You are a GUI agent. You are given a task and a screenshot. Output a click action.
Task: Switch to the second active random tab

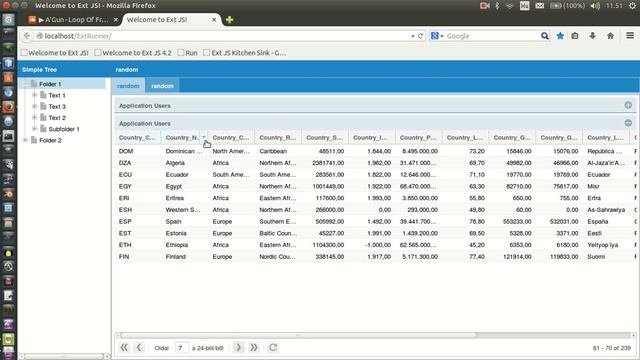pos(162,86)
